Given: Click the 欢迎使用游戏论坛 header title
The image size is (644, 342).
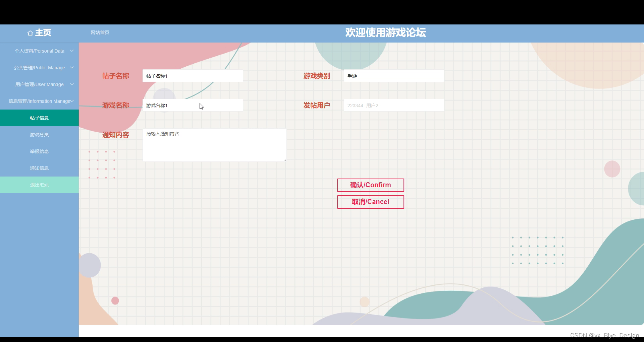Looking at the screenshot, I should click(386, 32).
